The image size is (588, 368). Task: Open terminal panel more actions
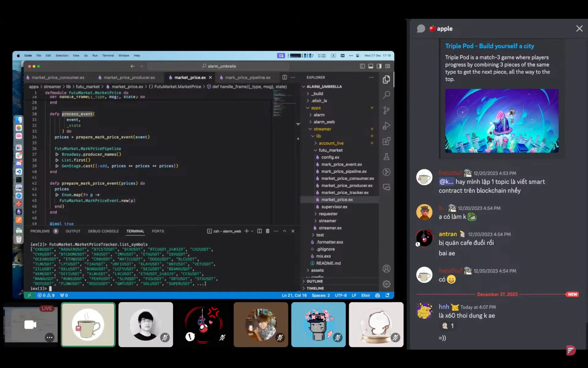pos(276,231)
